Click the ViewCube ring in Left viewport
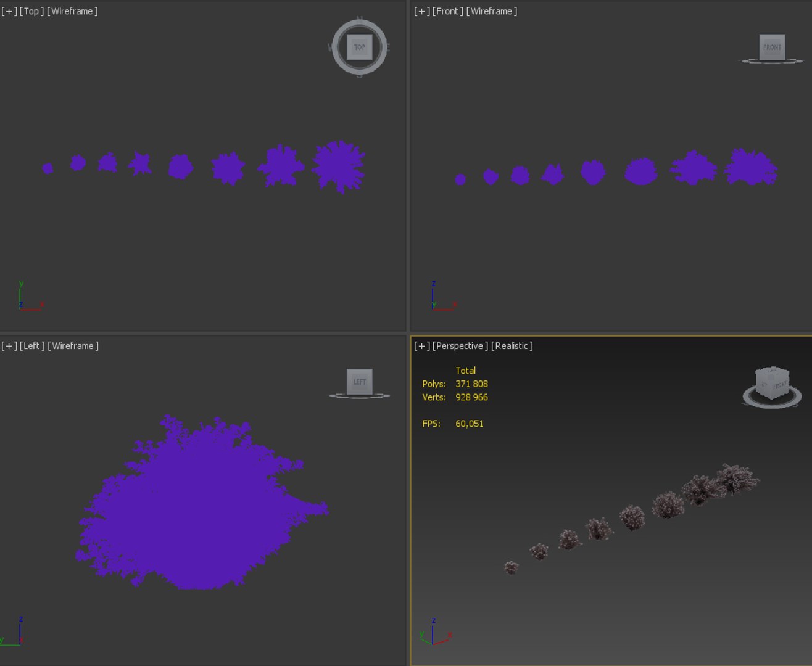This screenshot has height=666, width=812. tap(359, 396)
